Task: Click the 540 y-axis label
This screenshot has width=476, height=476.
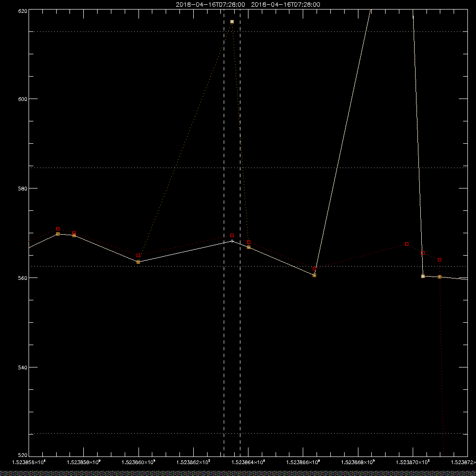Action: 23,367
